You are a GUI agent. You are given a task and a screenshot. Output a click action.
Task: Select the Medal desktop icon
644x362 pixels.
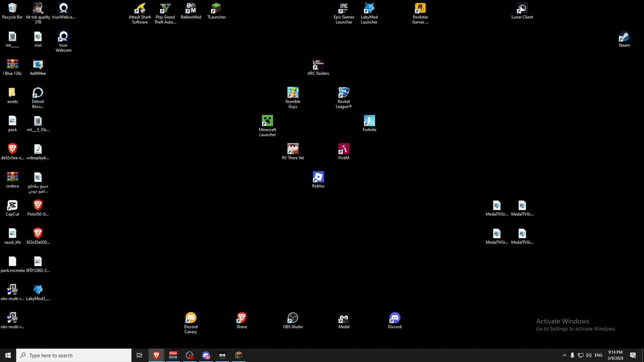[x=344, y=321]
